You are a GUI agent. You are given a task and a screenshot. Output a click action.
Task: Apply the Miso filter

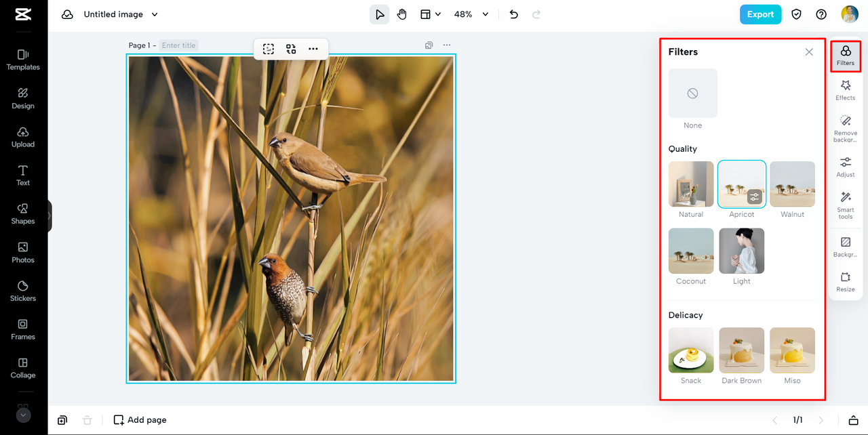[792, 350]
